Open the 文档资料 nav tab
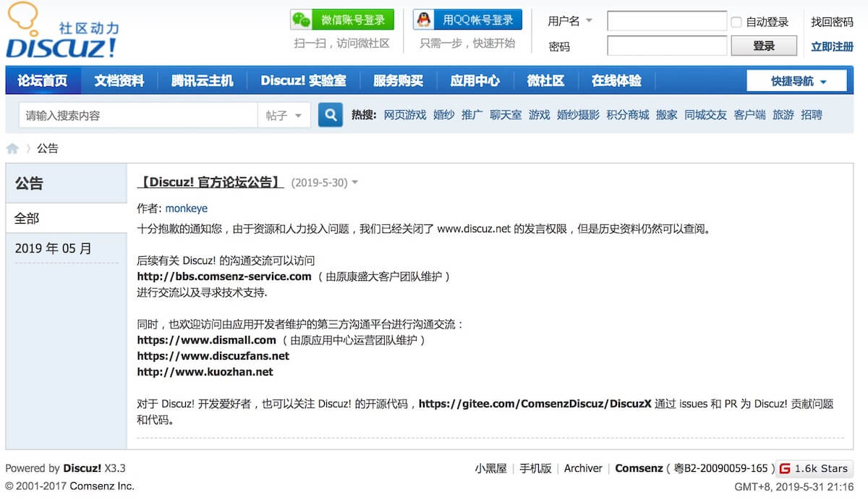 (119, 81)
